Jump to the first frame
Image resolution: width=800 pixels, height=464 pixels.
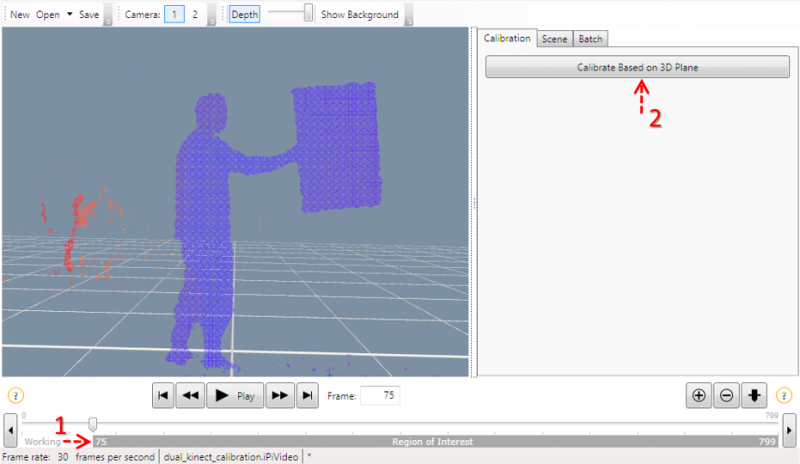(x=163, y=396)
